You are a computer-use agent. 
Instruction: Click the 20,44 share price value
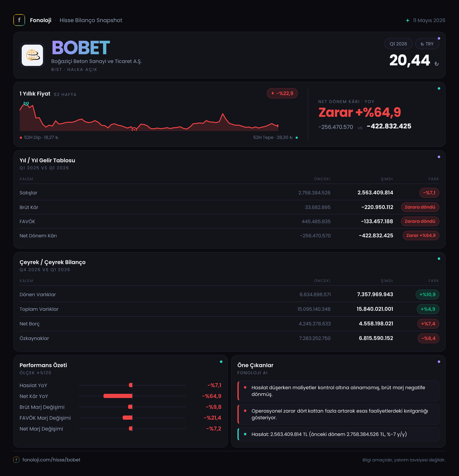click(x=410, y=60)
